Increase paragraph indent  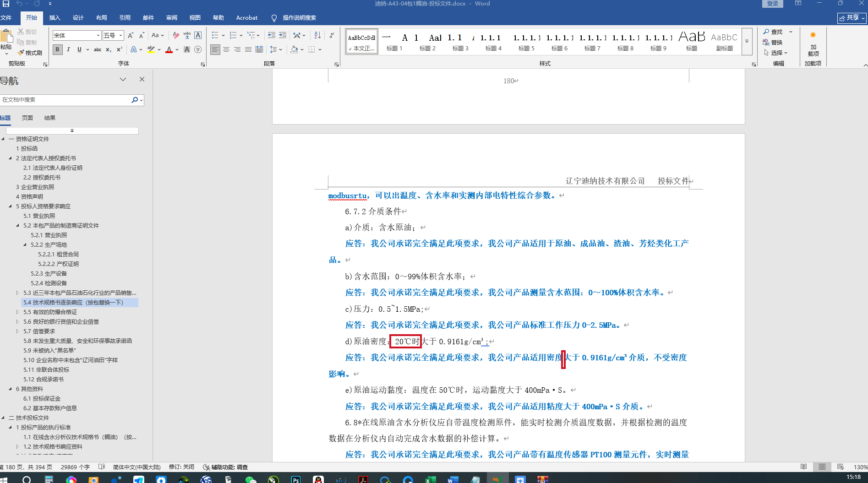[x=283, y=35]
